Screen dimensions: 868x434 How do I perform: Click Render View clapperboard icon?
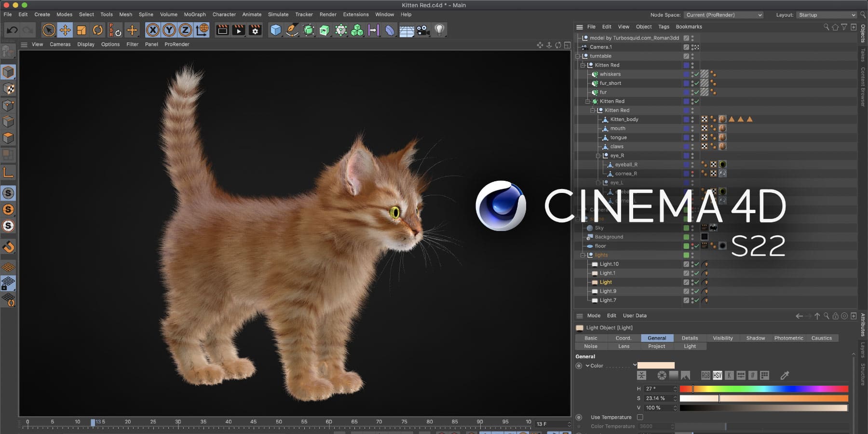click(x=222, y=30)
